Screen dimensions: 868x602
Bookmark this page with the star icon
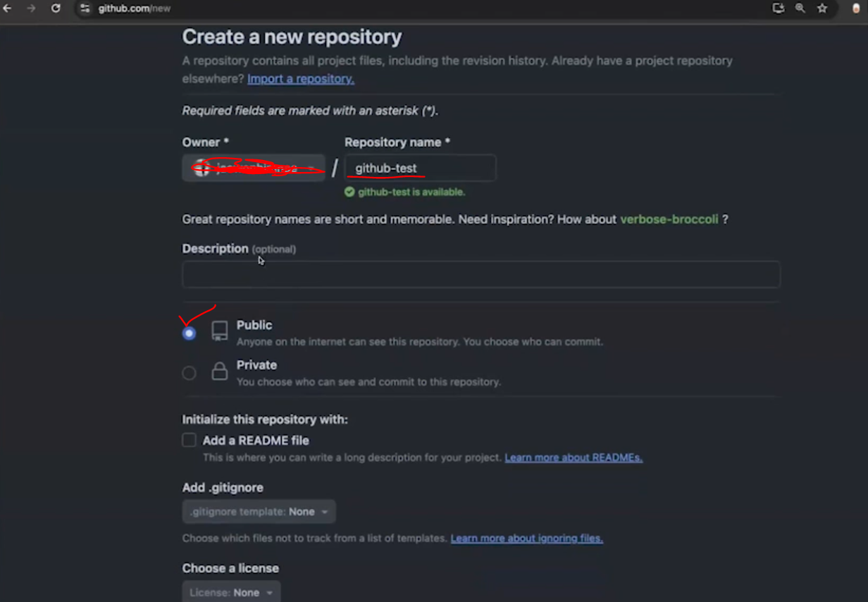pyautogui.click(x=822, y=8)
